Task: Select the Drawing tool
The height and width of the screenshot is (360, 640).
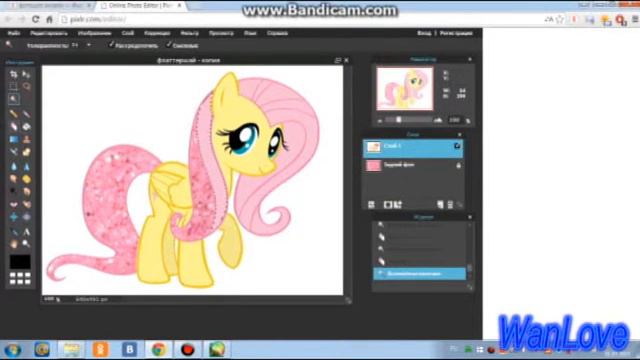Action: tap(27, 152)
